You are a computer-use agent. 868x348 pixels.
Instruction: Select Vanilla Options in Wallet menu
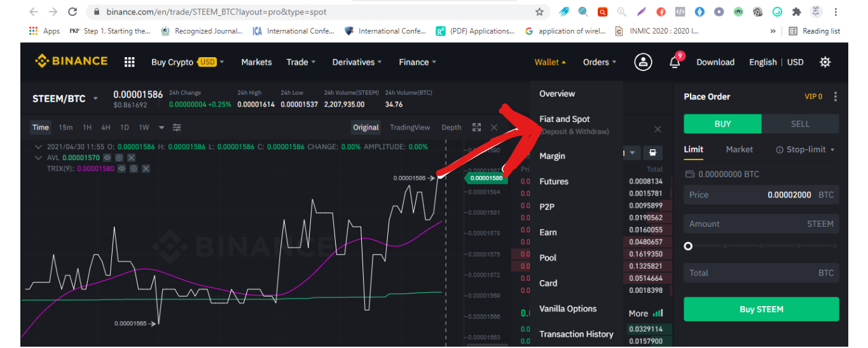[x=568, y=309]
